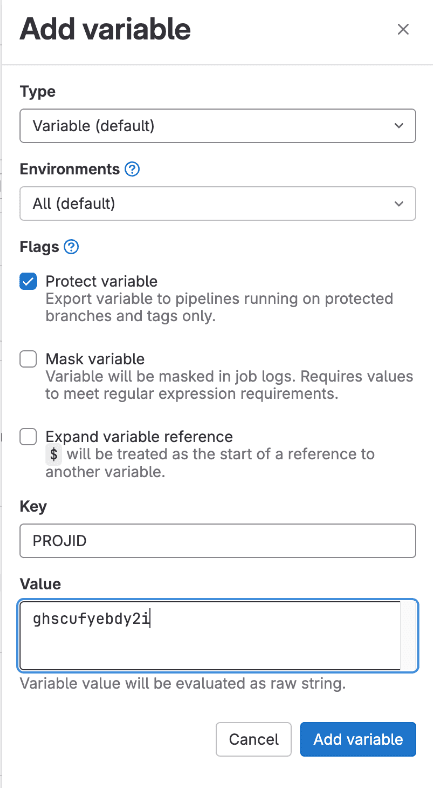The height and width of the screenshot is (788, 433).
Task: Click the dollar sign code badge
Action: pyautogui.click(x=54, y=455)
